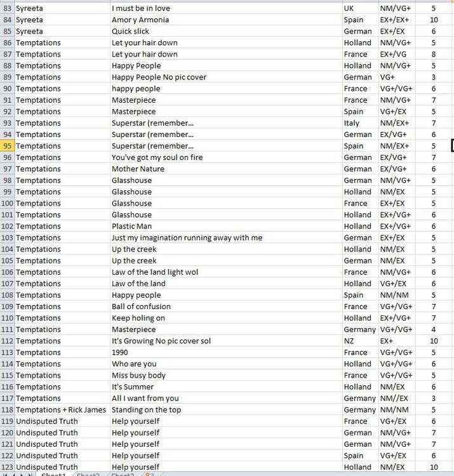Select the 'NZ' country cell
Viewport: 454px width, 476px height.
coord(360,341)
